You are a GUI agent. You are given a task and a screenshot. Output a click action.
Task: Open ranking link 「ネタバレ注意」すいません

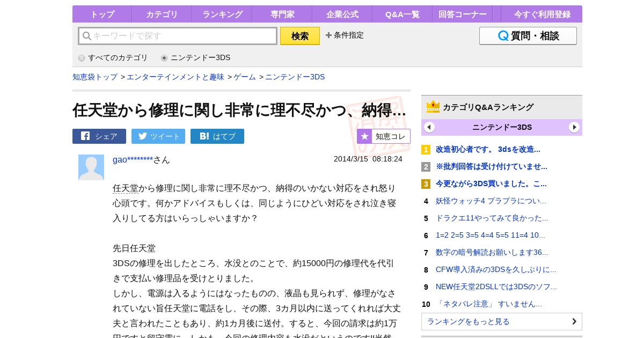coord(489,304)
